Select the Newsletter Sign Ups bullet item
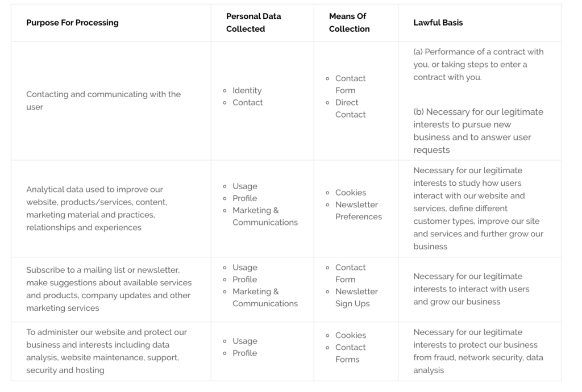This screenshot has height=392, width=582. tap(356, 298)
